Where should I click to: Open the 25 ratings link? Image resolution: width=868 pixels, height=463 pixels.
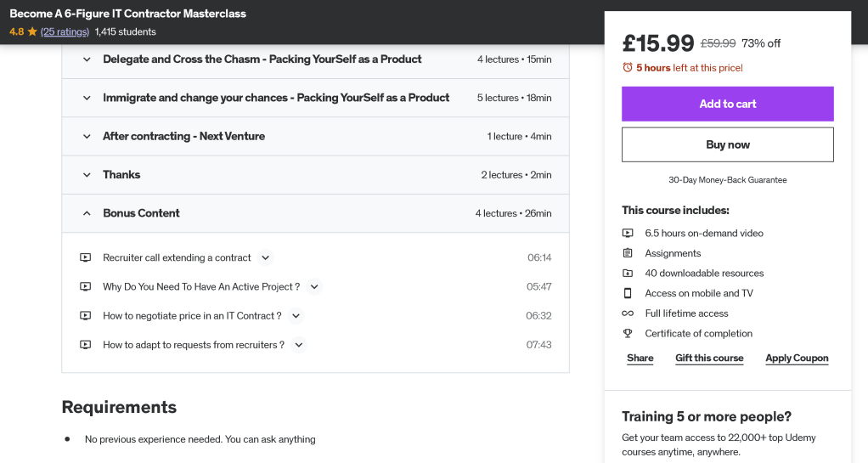coord(65,31)
